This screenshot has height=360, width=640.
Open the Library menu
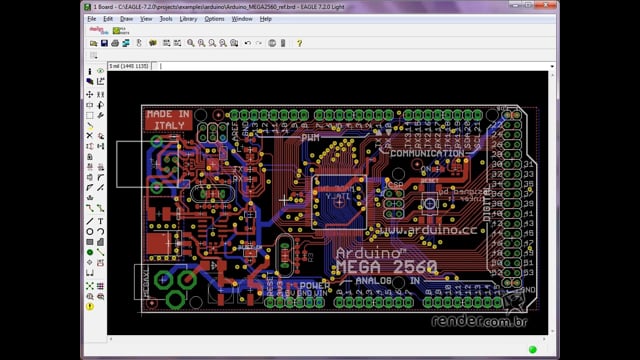pyautogui.click(x=188, y=19)
